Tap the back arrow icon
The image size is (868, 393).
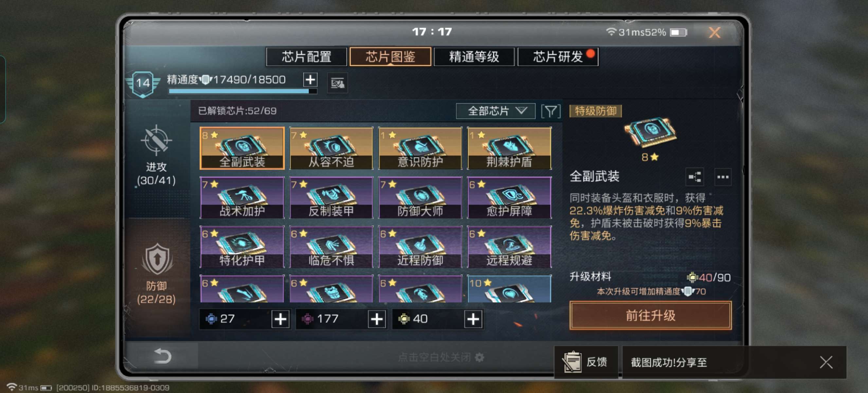tap(163, 356)
